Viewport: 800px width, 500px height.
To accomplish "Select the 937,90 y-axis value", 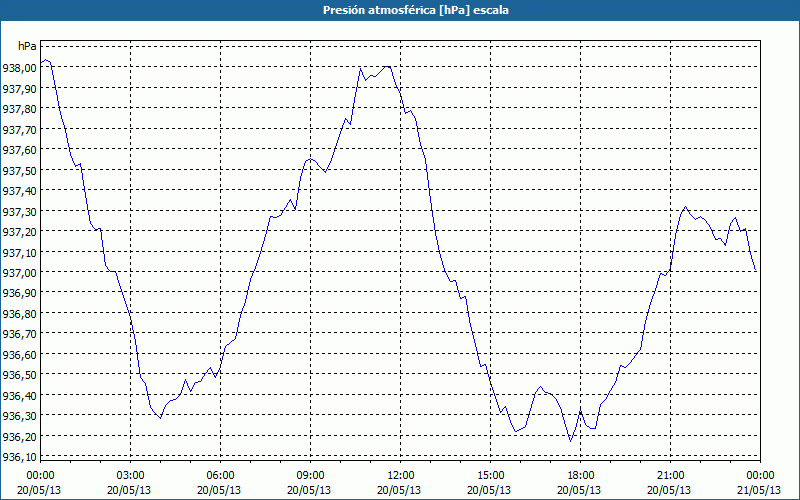I will [19, 88].
